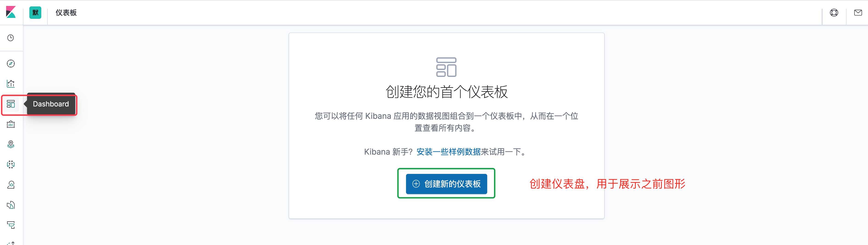The height and width of the screenshot is (245, 868).
Task: Click the 仪表板 title in the header
Action: pos(66,13)
